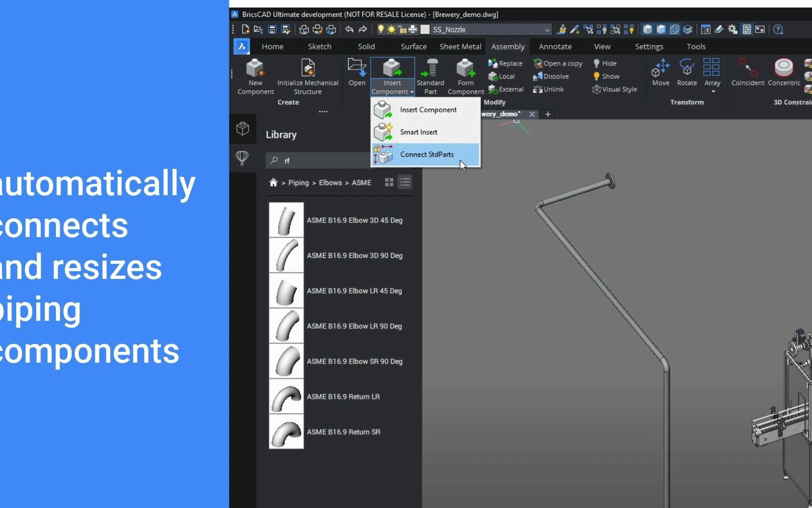Start Initialize Mechanical Structure
Viewport: 812px width, 508px height.
point(308,71)
